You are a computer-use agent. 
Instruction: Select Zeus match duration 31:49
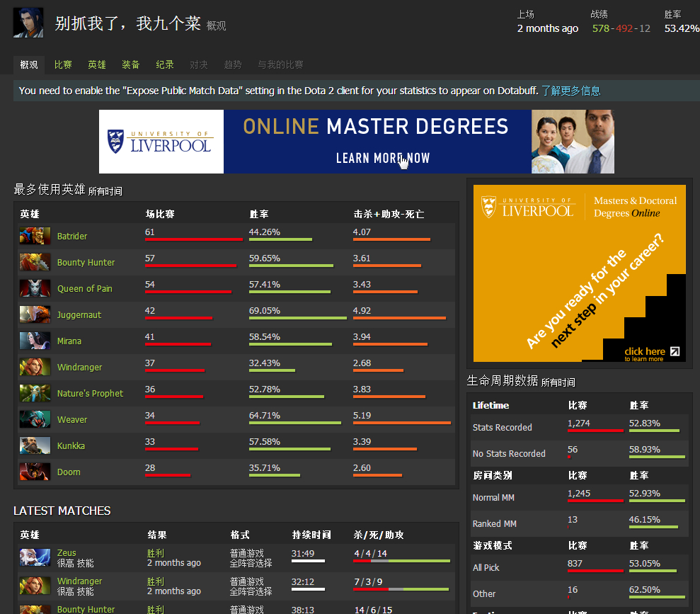tap(303, 554)
